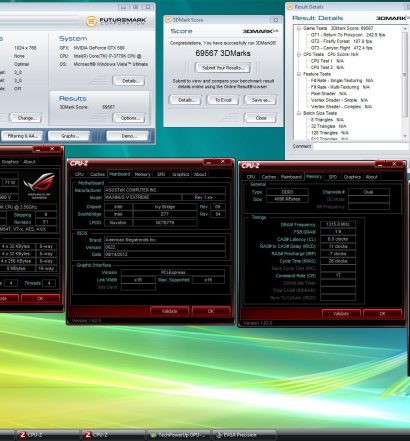410x441 pixels.
Task: Select Vertex Shader - Simple row
Action: click(339, 100)
